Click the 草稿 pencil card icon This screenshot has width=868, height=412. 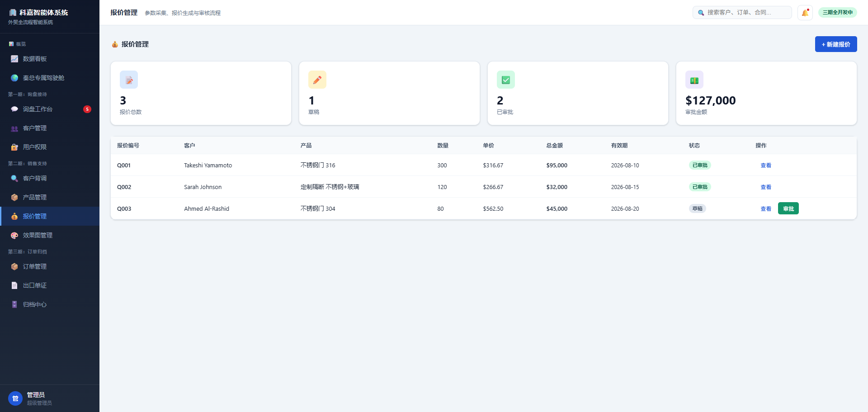(x=317, y=80)
